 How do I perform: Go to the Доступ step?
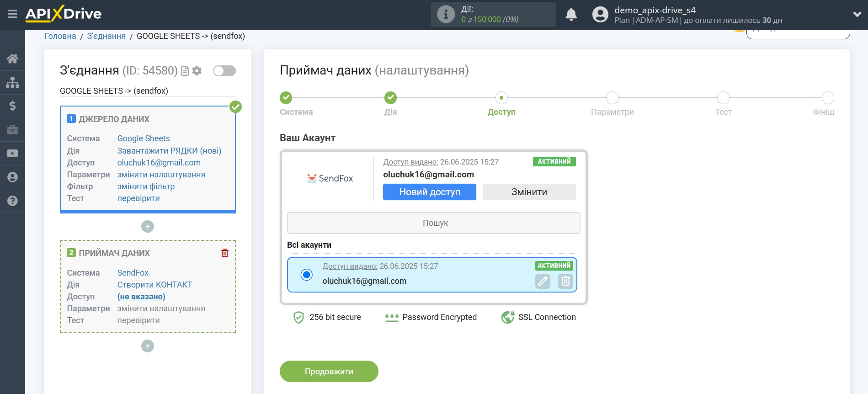pyautogui.click(x=501, y=98)
